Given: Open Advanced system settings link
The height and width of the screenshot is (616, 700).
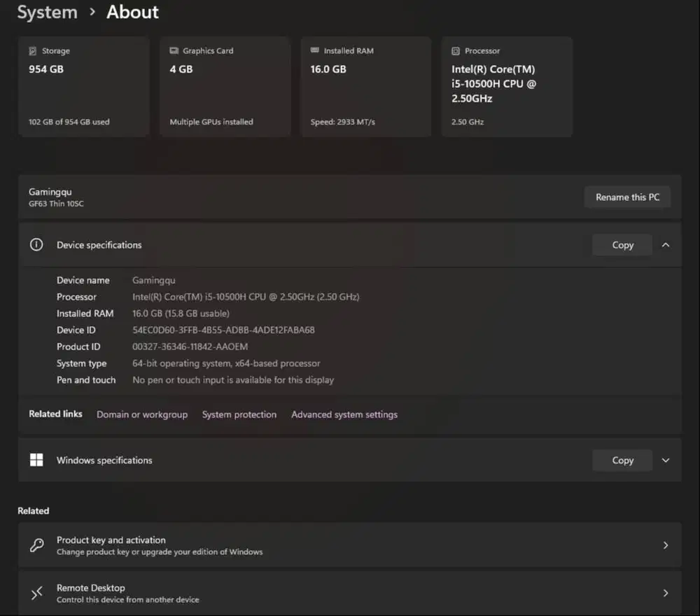Looking at the screenshot, I should pos(344,414).
